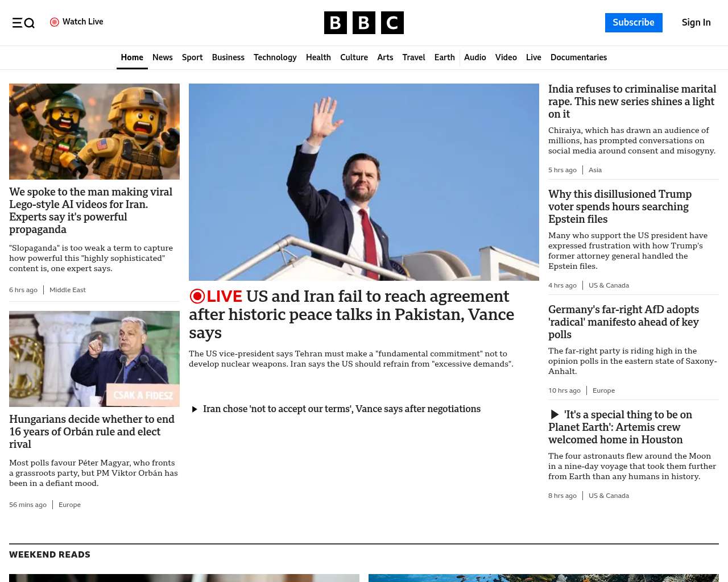This screenshot has width=728, height=582.
Task: Open the Health section
Action: [x=318, y=57]
